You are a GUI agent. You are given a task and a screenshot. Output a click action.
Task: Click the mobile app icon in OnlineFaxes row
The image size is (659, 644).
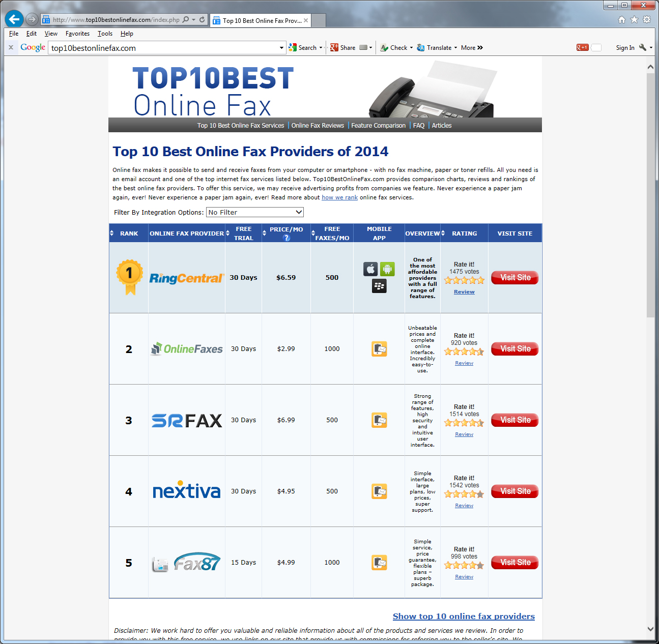click(x=379, y=349)
